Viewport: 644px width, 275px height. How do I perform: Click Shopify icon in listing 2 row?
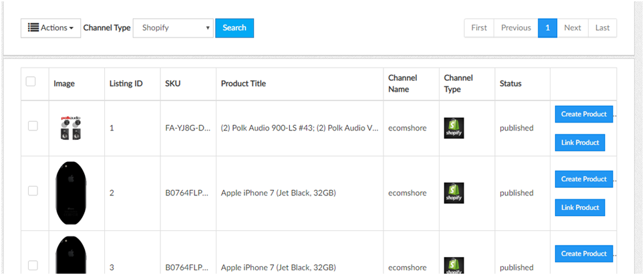(454, 193)
